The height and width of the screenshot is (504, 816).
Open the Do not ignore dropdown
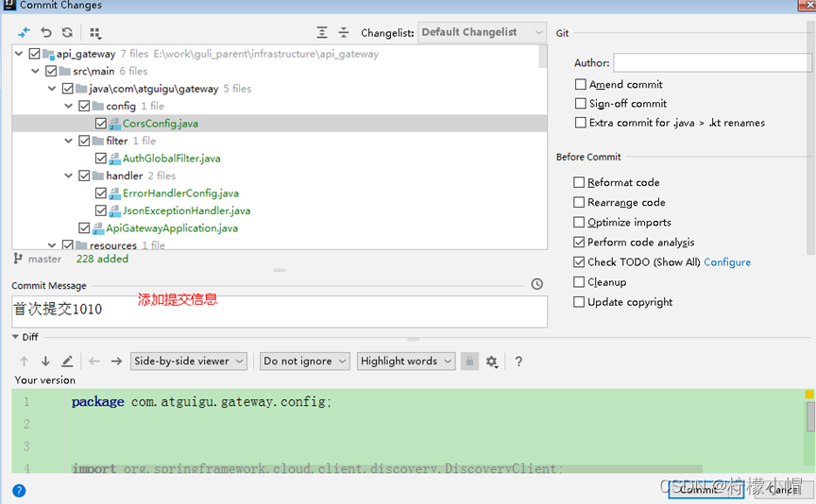304,361
